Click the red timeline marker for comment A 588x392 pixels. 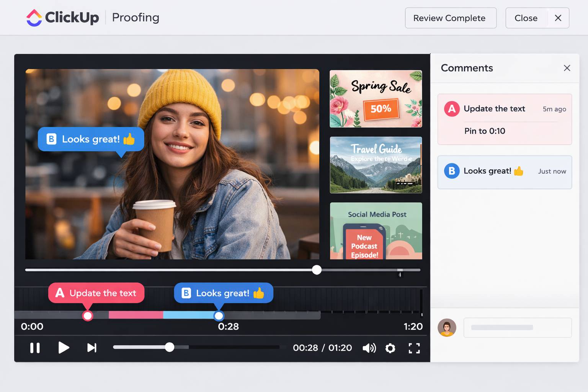(x=88, y=316)
